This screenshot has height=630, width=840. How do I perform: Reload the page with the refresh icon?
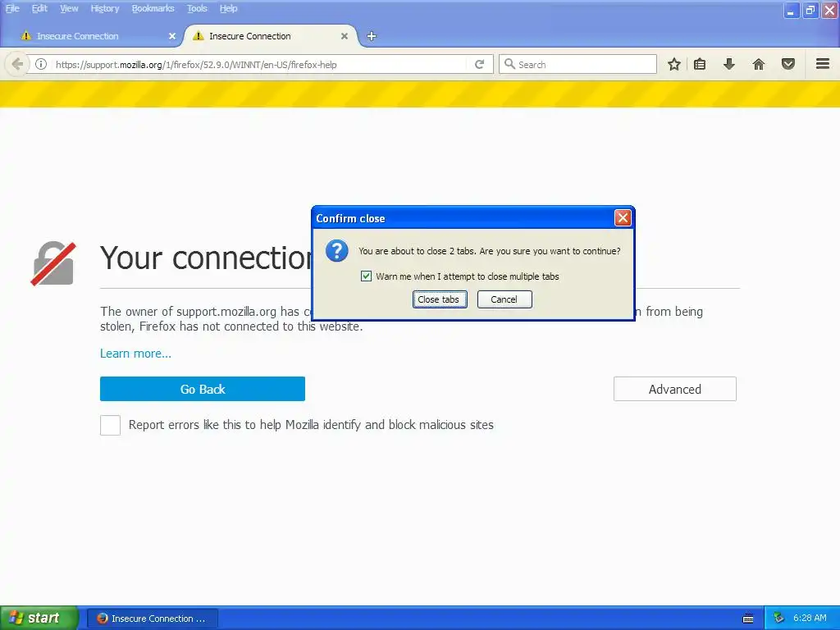point(479,64)
